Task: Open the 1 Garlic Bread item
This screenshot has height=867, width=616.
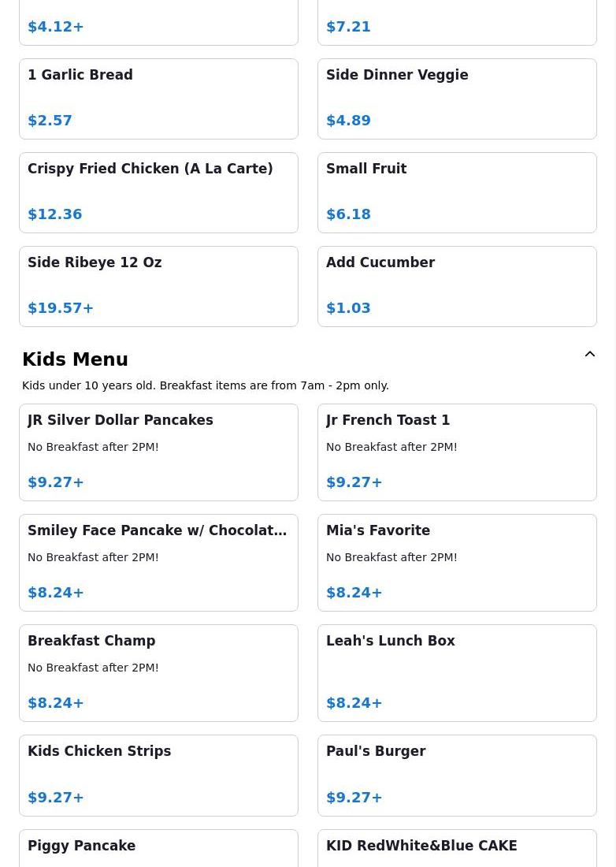Action: click(158, 99)
